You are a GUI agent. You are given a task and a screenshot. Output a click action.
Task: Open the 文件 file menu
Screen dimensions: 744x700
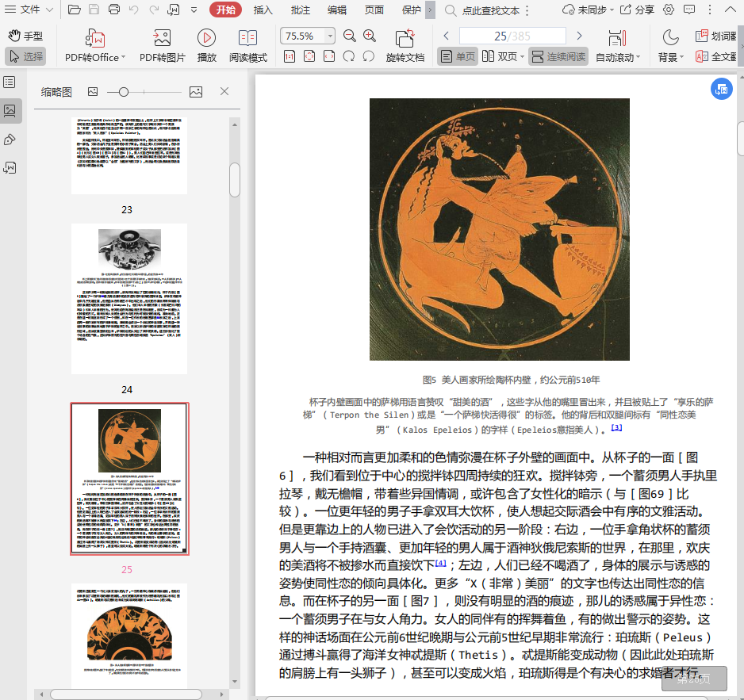point(29,10)
